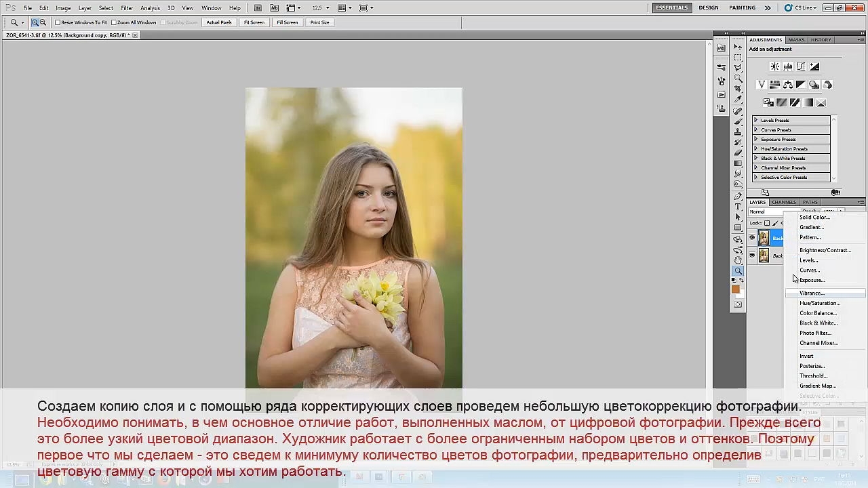Viewport: 868px width, 488px height.
Task: Toggle Quick Mask mode icon
Action: pyautogui.click(x=738, y=304)
